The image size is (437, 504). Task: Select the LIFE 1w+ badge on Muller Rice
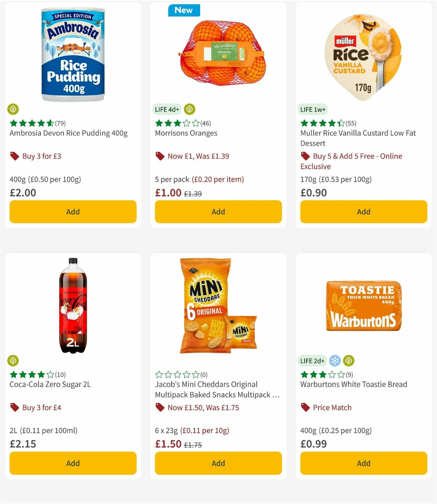click(312, 109)
